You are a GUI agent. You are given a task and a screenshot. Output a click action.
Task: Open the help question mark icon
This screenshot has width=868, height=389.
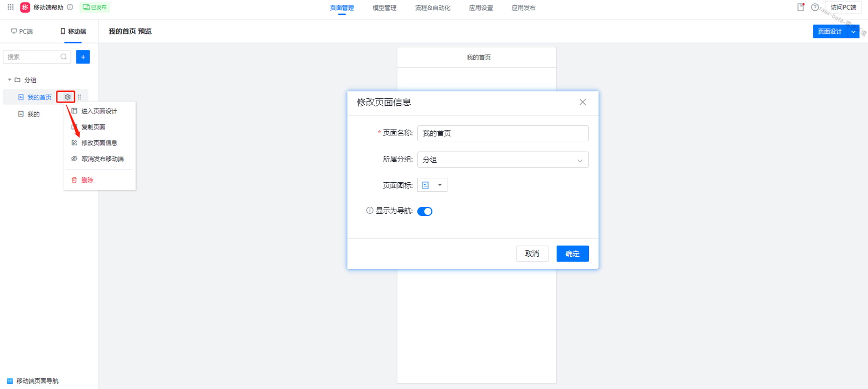(x=815, y=8)
